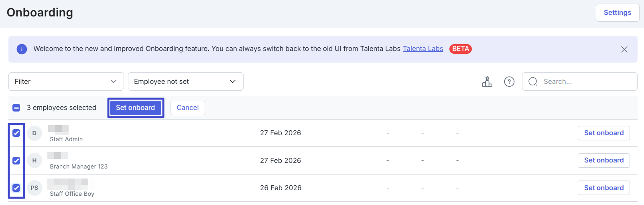Set onboard for Staff Office Boy row
The height and width of the screenshot is (205, 644).
(x=603, y=188)
